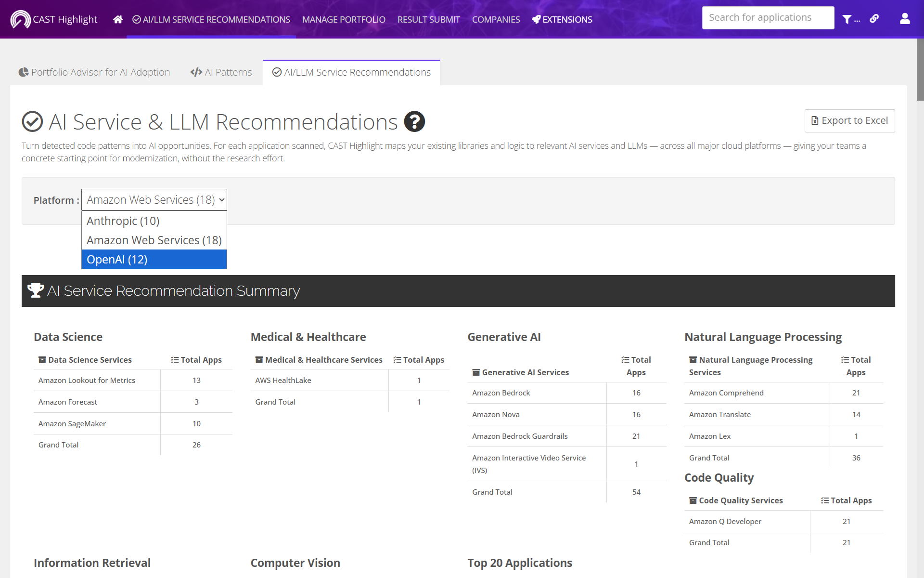Click the Total Apps sort icon in Medical & Healthcare

click(x=397, y=360)
